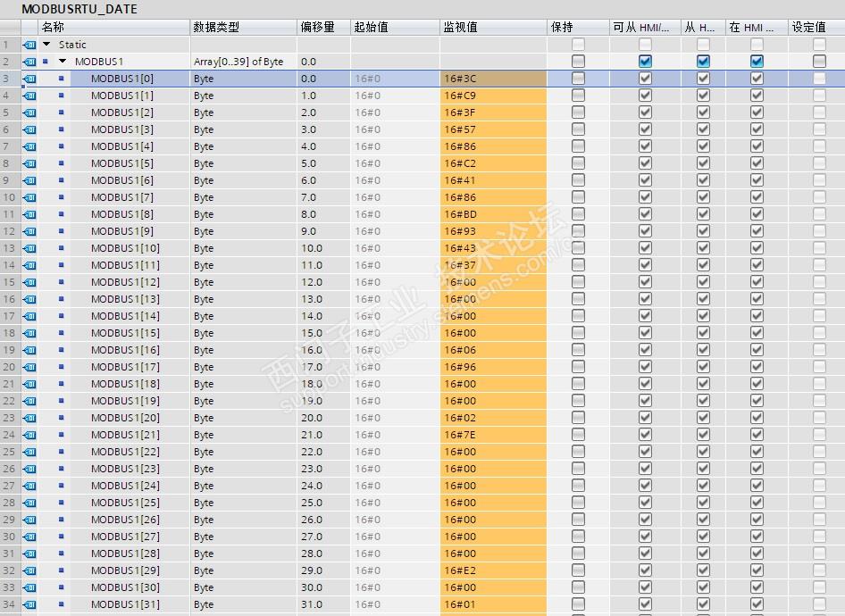This screenshot has height=616, width=845.
Task: Click the 起始值 column header
Action: click(x=395, y=27)
